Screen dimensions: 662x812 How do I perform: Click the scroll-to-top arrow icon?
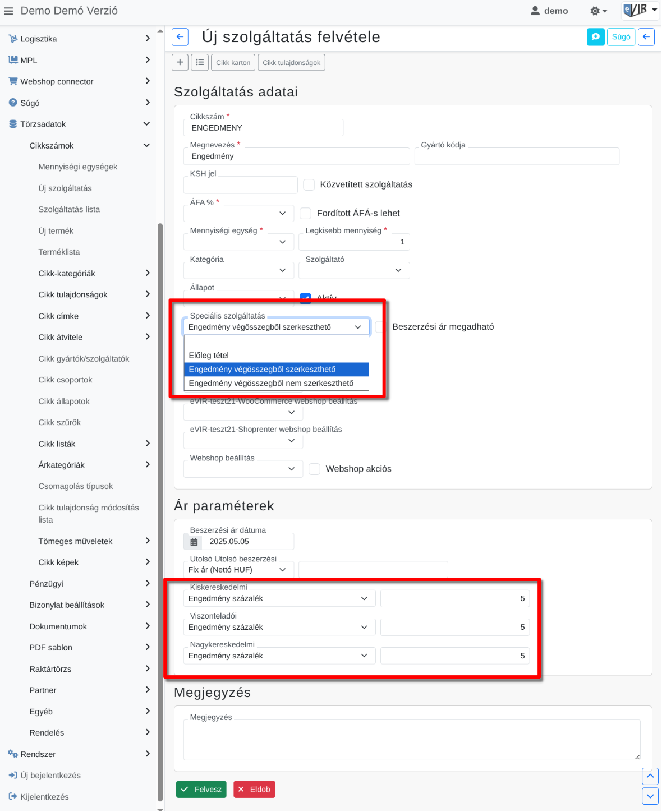click(x=650, y=776)
